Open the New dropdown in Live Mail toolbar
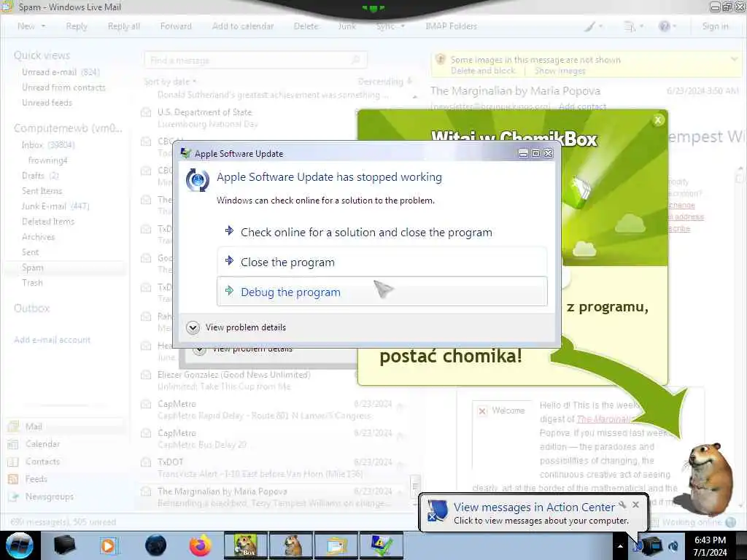Screen dimensions: 747x560 coord(31,26)
